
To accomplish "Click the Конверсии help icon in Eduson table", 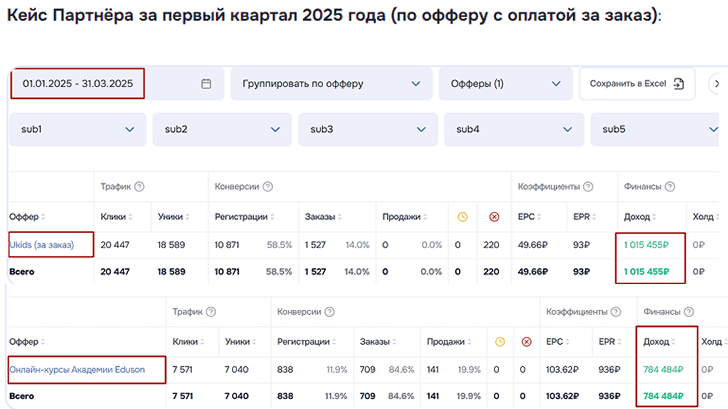I will (x=329, y=312).
